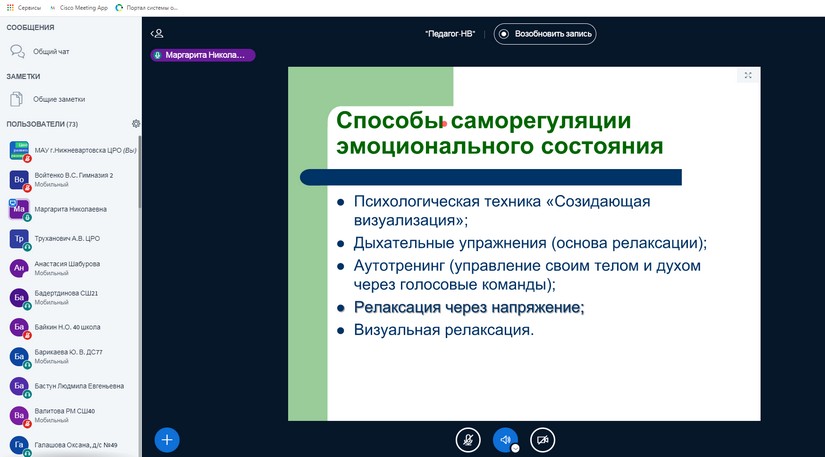
Task: Select user name Бастун Людмила Евгеньевна
Action: pyautogui.click(x=79, y=386)
